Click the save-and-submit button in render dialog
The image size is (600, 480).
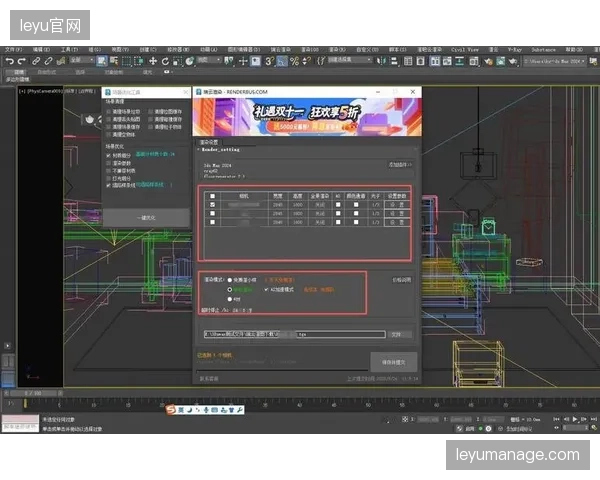[393, 362]
